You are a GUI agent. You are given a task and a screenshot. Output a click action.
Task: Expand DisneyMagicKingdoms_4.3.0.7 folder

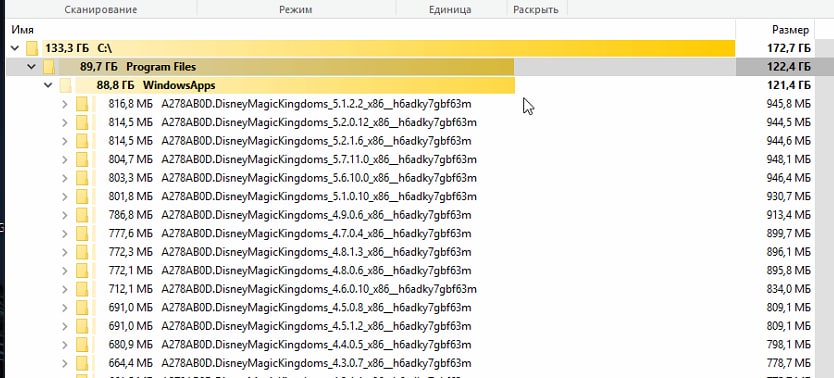pos(65,364)
